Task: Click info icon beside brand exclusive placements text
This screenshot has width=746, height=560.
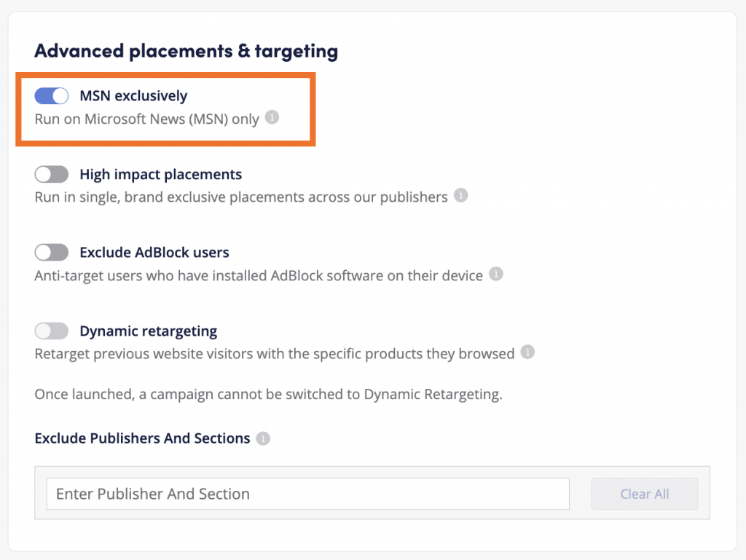Action: (x=460, y=196)
